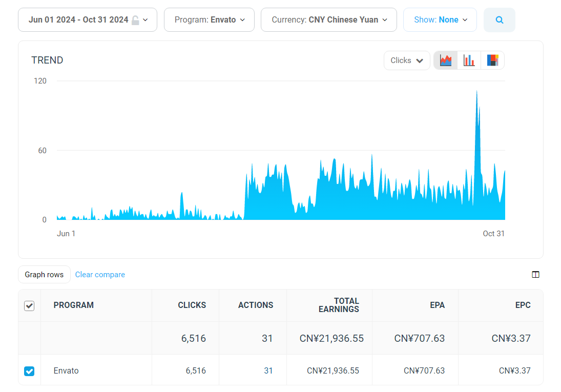Open the date range dropdown

[88, 20]
